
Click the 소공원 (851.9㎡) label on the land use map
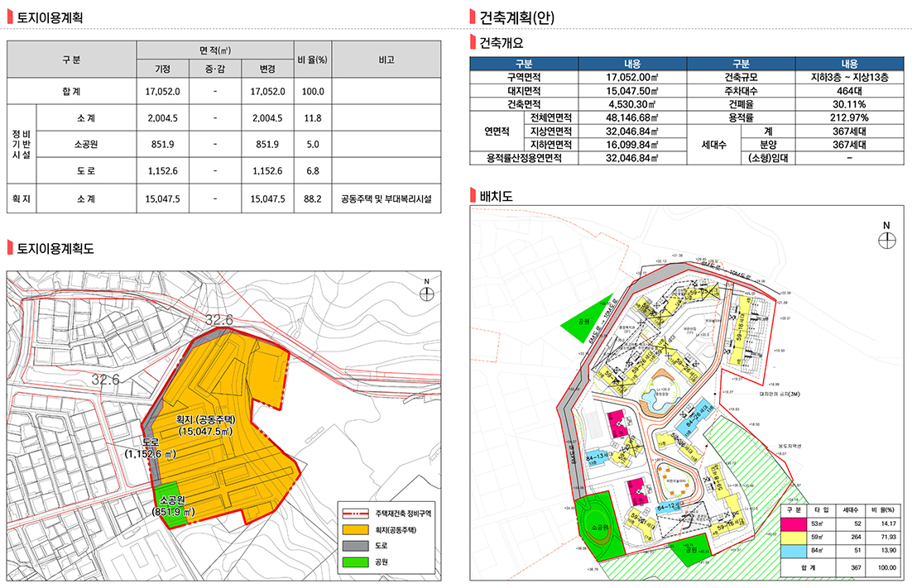[173, 506]
